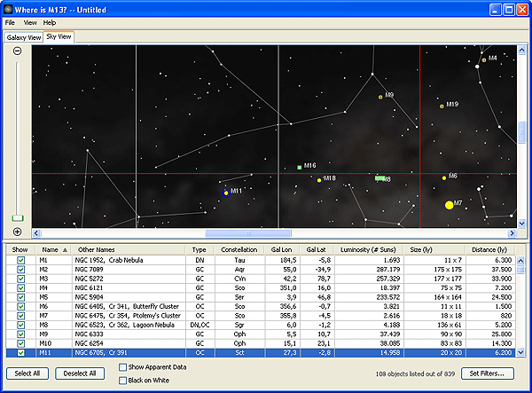
Task: Select the M10 NGC 6254 row
Action: coord(260,343)
